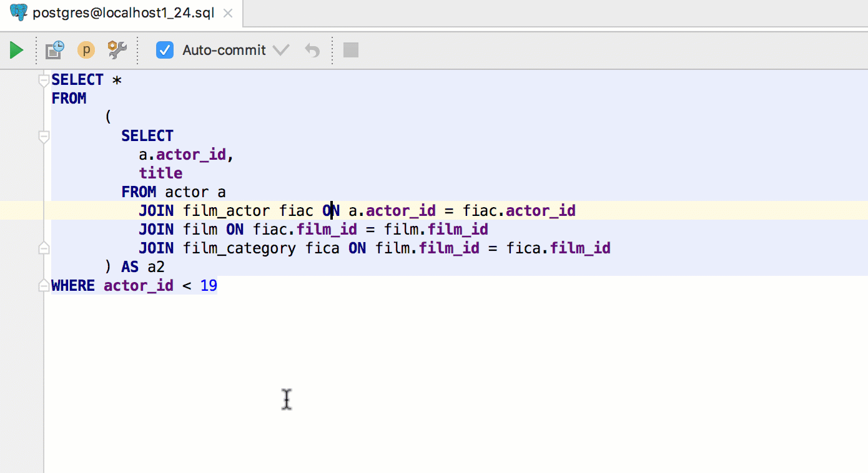This screenshot has height=473, width=868.
Task: Click the ') AS a2' alias text
Action: 134,267
